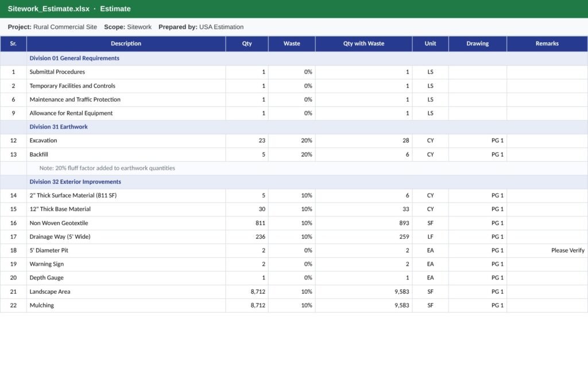Click Landscape Area 10% waste cell
This screenshot has height=392, width=588.
292,292
